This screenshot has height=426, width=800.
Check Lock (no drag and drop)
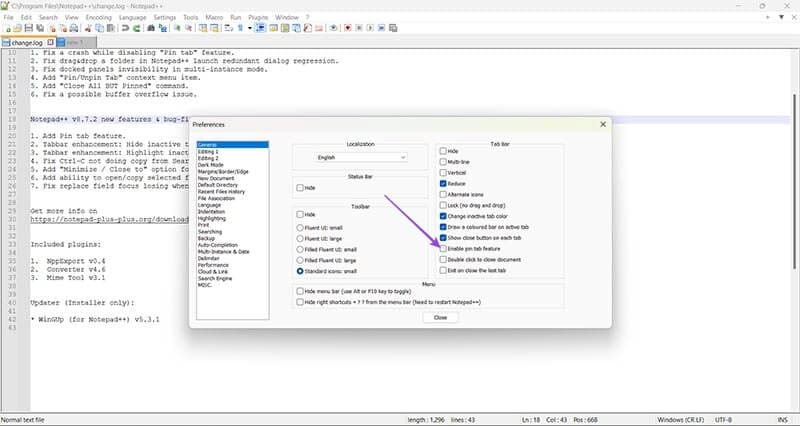[x=443, y=205]
